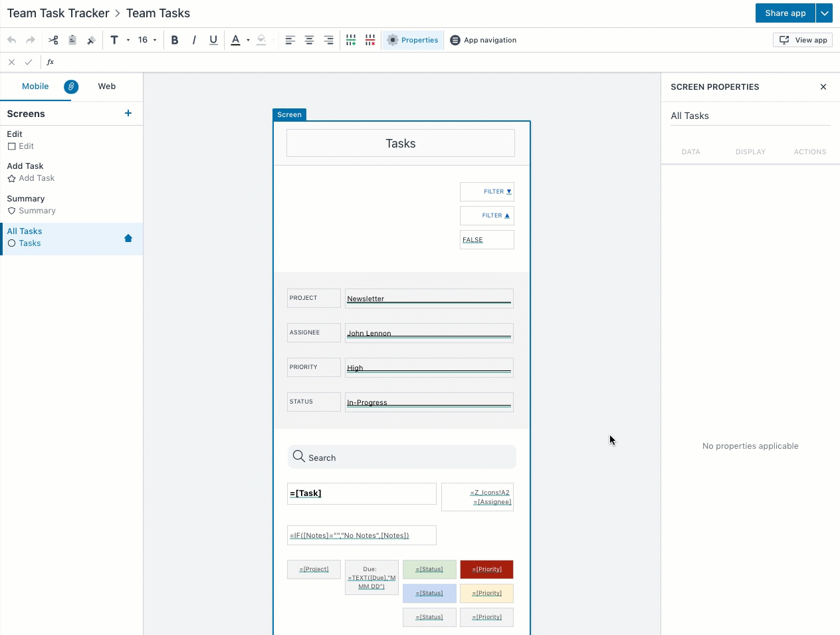The height and width of the screenshot is (635, 840).
Task: Center align the text
Action: (309, 40)
